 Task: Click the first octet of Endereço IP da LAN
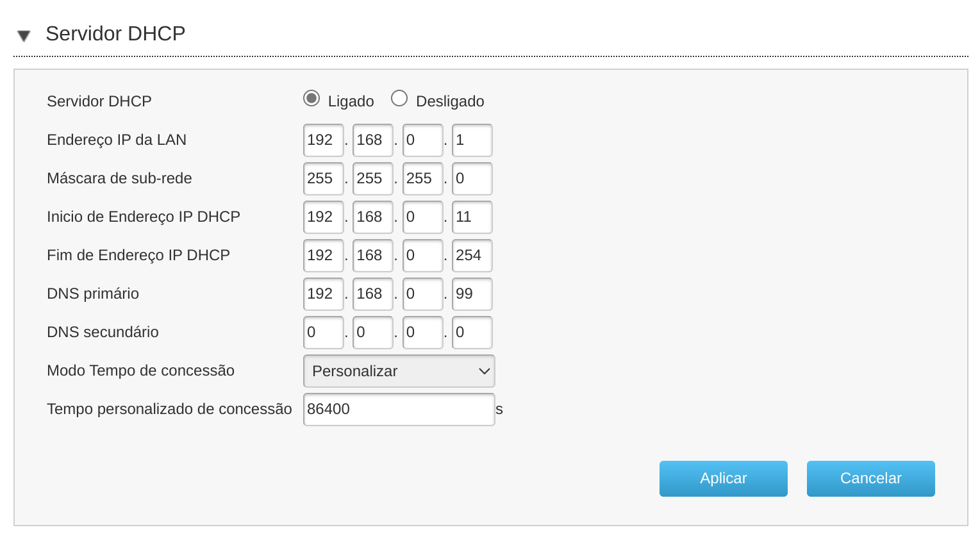point(323,140)
